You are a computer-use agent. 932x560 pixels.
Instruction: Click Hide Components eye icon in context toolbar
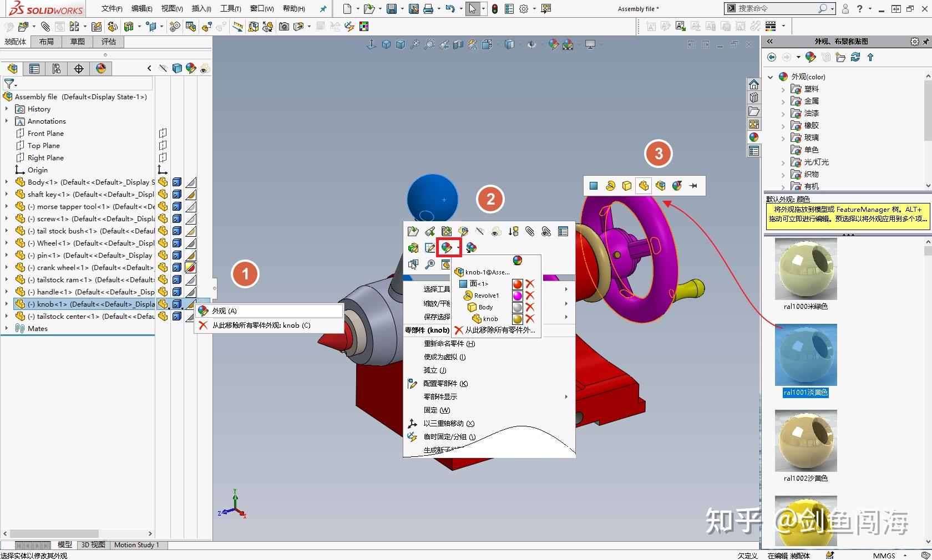pyautogui.click(x=480, y=231)
